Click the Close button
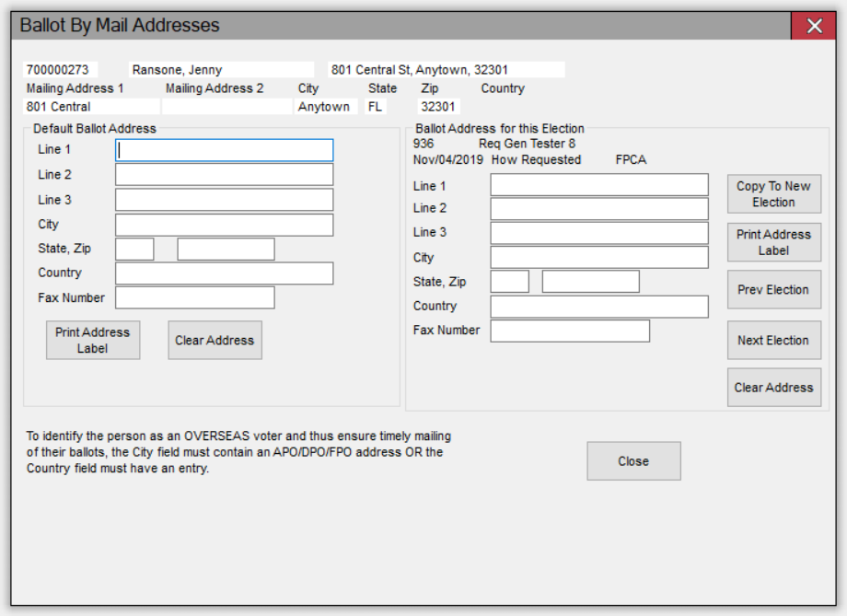847x616 pixels. click(x=633, y=461)
